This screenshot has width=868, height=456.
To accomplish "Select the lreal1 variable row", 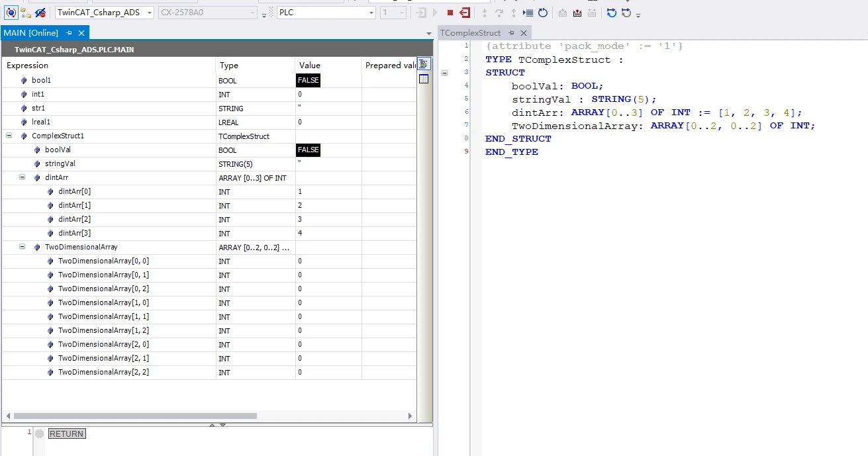I will point(209,122).
